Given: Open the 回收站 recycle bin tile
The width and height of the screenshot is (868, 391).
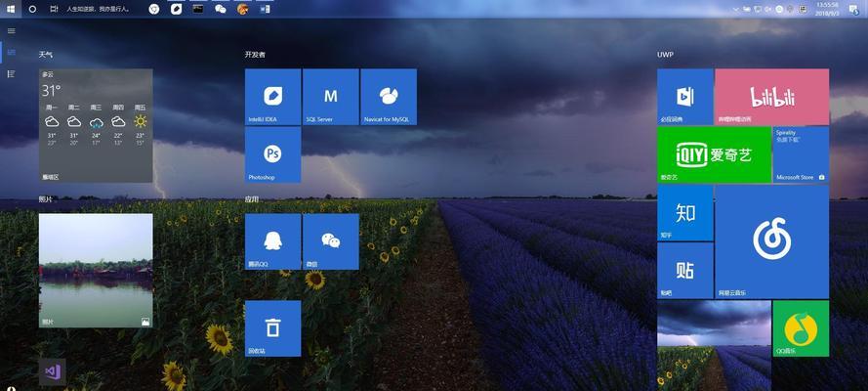Looking at the screenshot, I should [273, 328].
